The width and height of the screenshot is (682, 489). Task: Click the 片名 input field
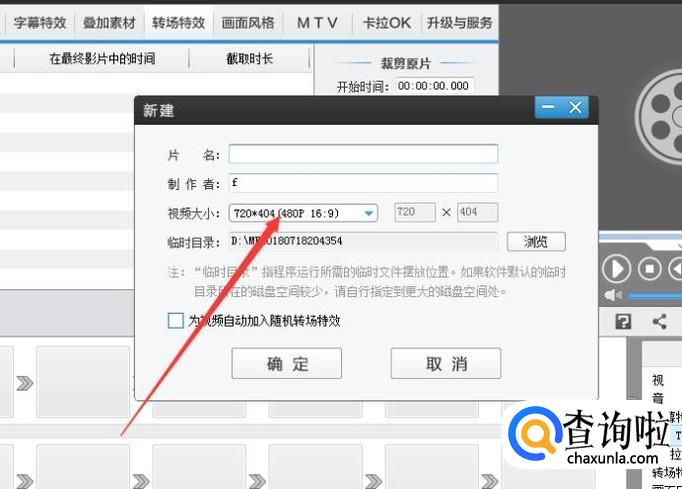click(x=363, y=154)
